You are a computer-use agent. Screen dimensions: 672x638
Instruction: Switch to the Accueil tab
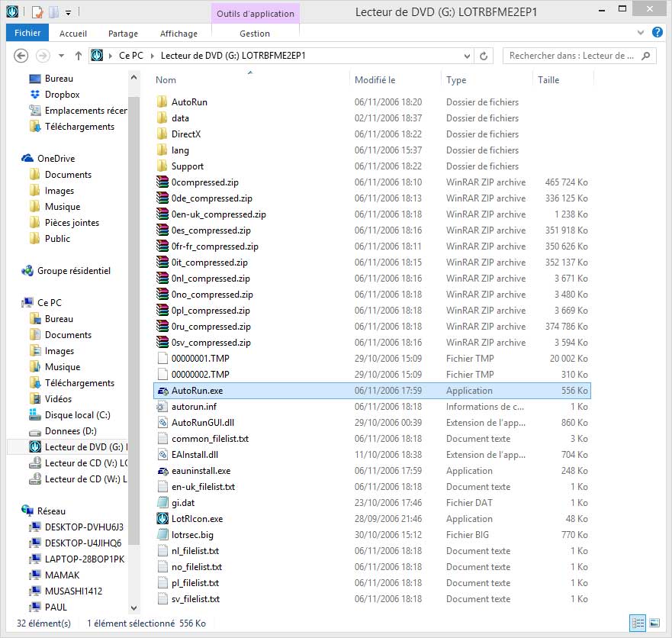73,34
